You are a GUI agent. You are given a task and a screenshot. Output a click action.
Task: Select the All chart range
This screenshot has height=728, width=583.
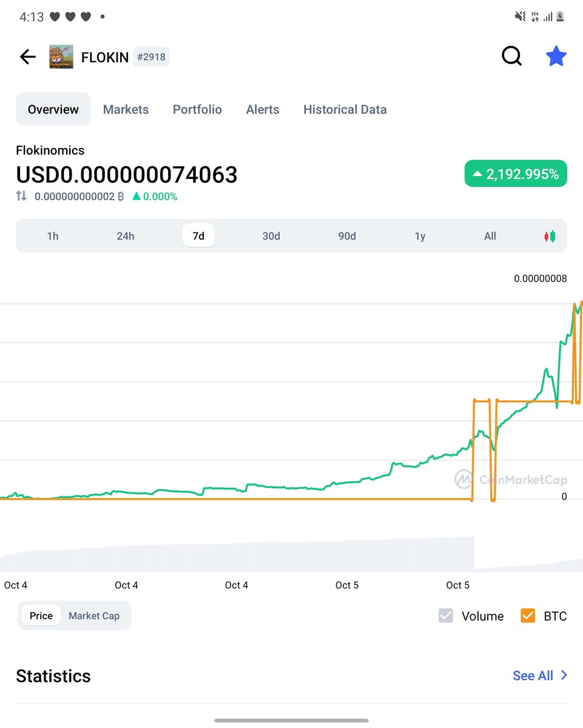click(x=490, y=236)
